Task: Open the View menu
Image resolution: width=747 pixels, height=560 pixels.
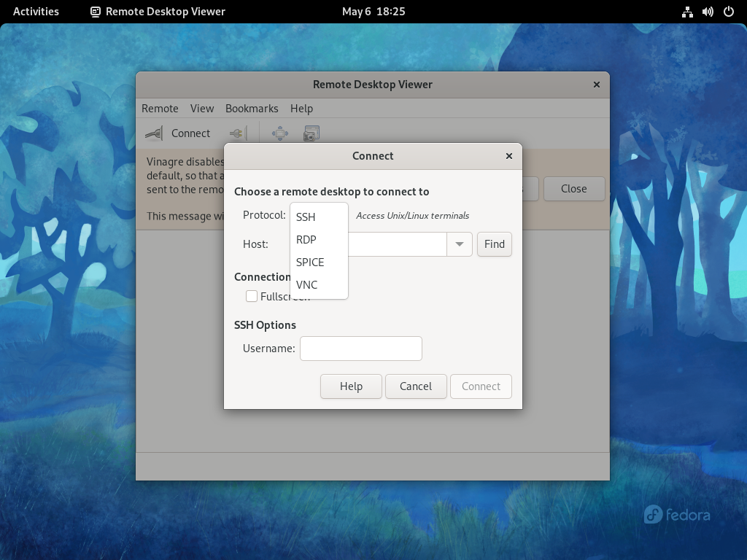Action: (x=202, y=109)
